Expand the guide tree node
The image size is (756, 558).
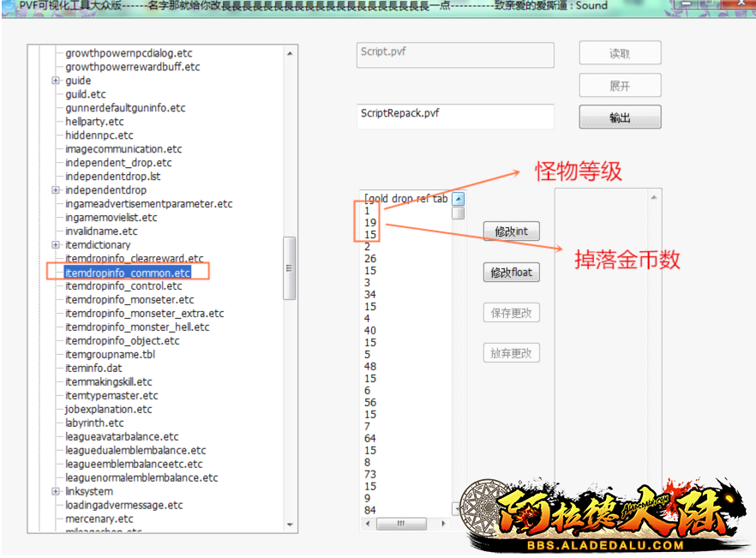[56, 81]
